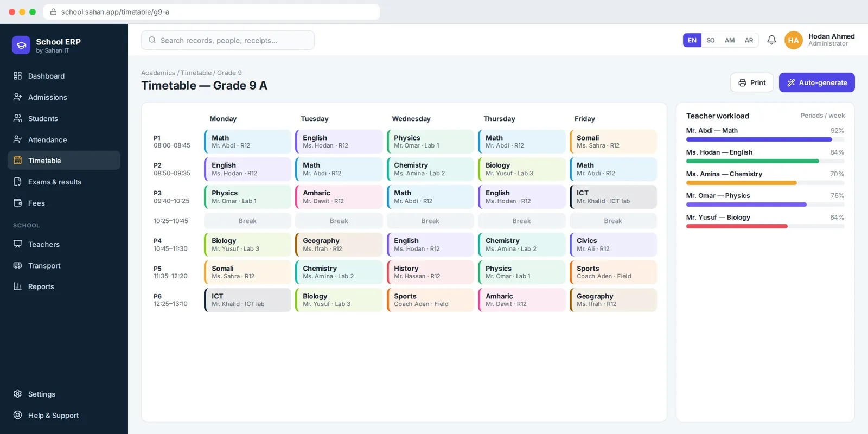868x434 pixels.
Task: Click the Settings gear icon
Action: click(18, 394)
